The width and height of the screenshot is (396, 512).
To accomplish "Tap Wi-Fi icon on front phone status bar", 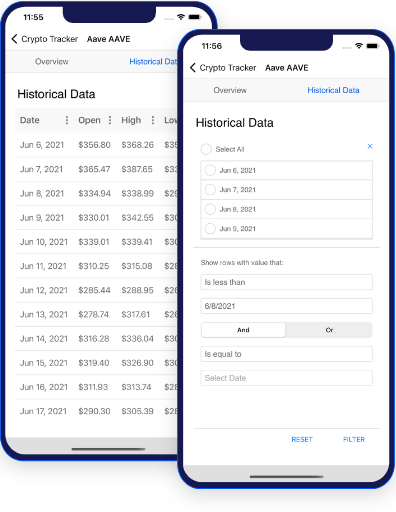I will [359, 46].
